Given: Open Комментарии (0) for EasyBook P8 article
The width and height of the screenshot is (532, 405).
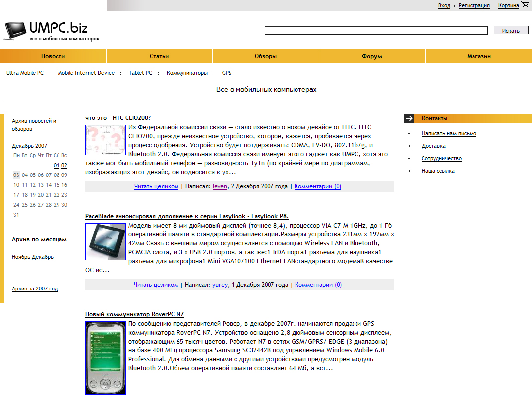Looking at the screenshot, I should 318,285.
